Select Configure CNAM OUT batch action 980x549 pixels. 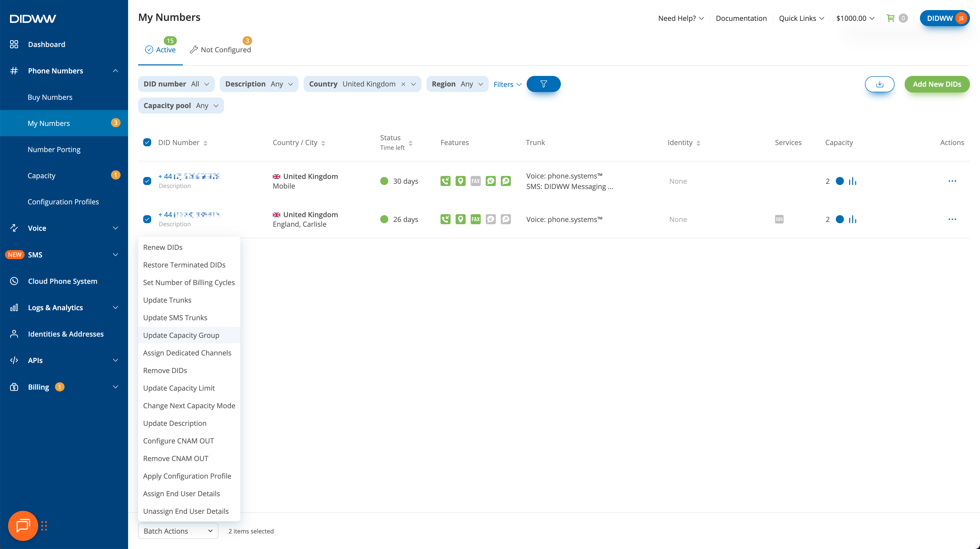[x=189, y=441]
